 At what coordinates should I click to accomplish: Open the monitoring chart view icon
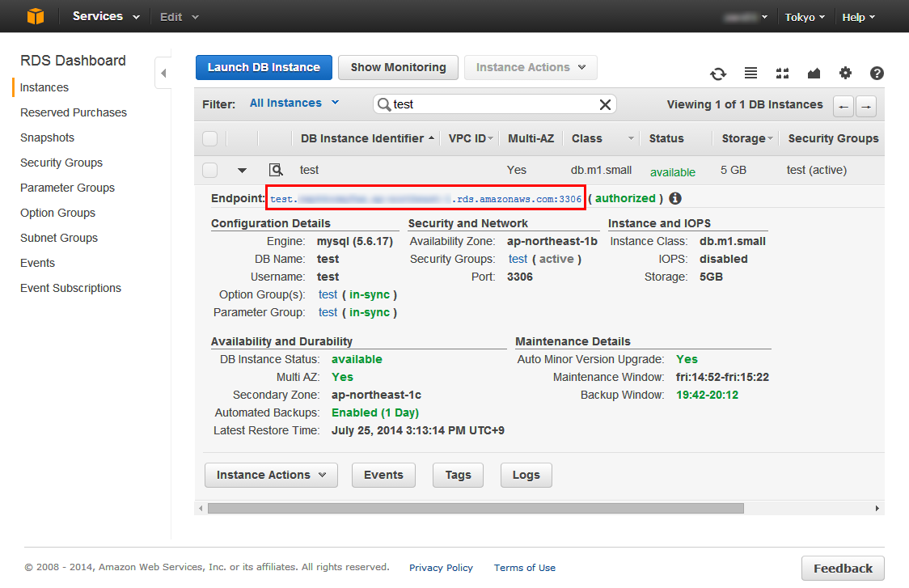(x=814, y=73)
